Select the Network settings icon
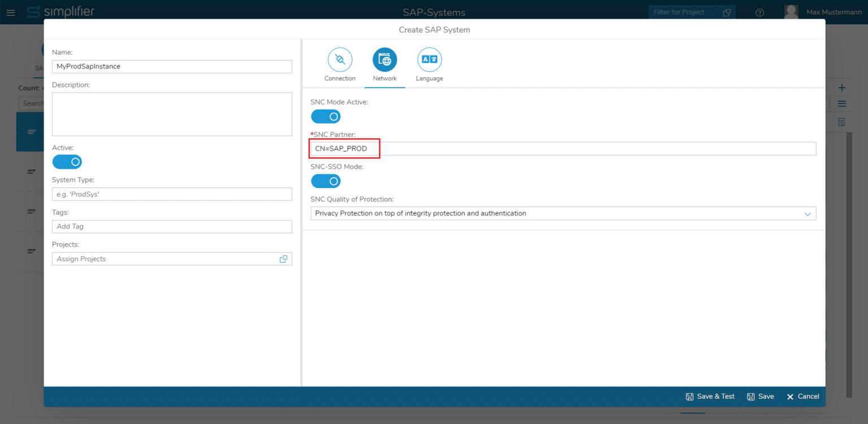This screenshot has height=424, width=868. 385,59
